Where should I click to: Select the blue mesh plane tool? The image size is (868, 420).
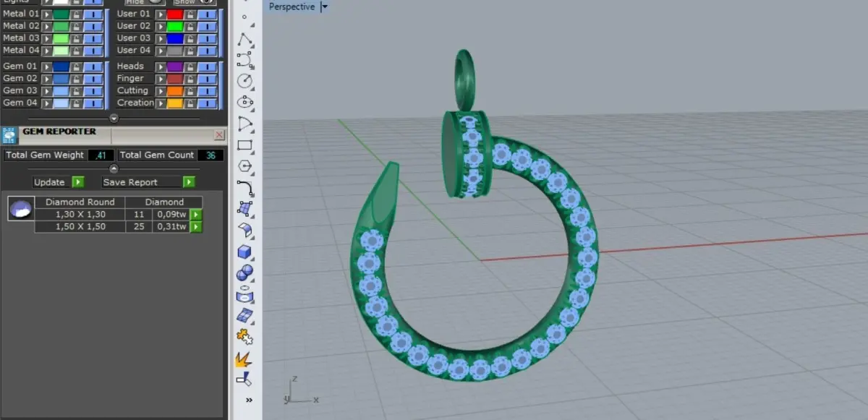click(244, 315)
